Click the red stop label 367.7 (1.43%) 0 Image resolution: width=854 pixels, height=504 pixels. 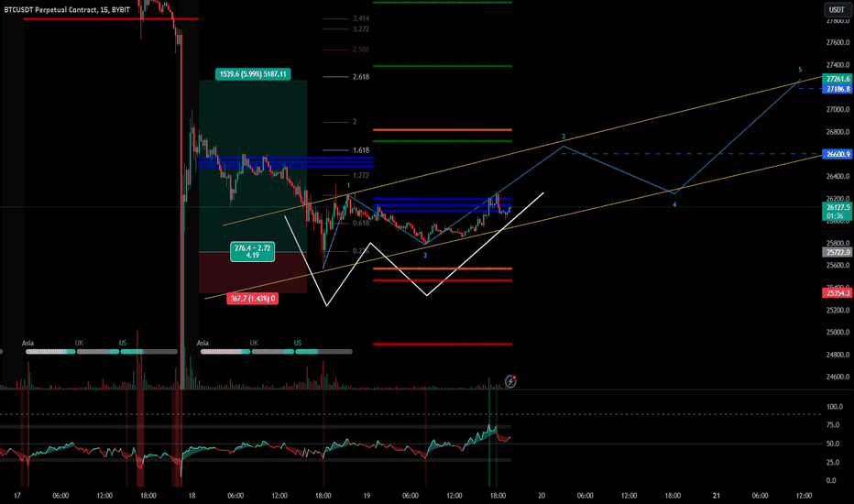coord(253,299)
